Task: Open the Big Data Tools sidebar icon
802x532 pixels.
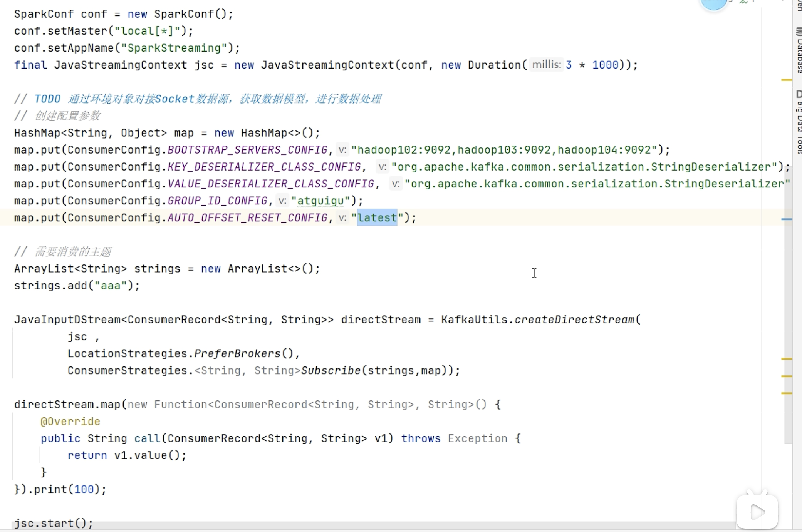Action: 799,94
